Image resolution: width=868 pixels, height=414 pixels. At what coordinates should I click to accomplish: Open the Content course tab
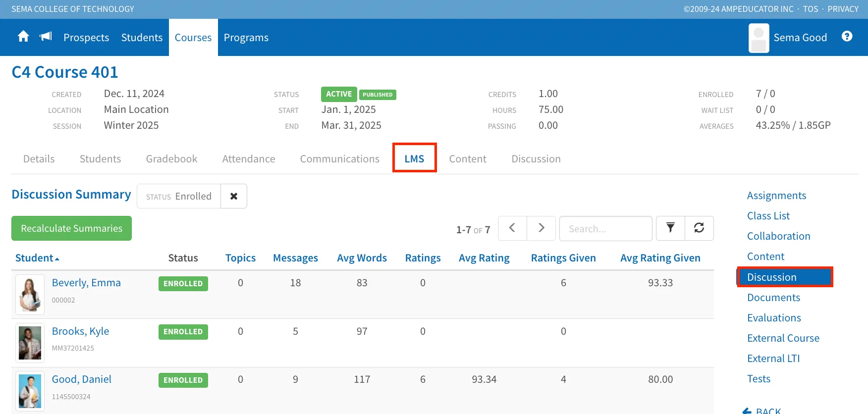[468, 159]
